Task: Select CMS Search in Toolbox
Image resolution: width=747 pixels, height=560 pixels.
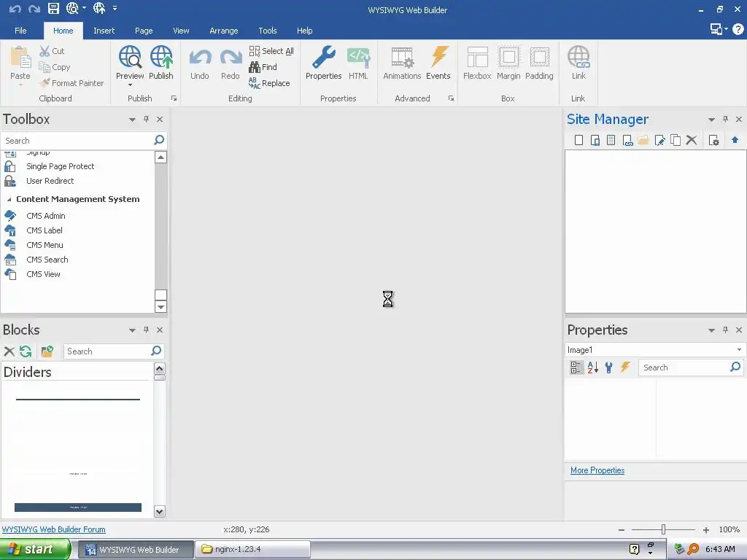Action: tap(47, 260)
